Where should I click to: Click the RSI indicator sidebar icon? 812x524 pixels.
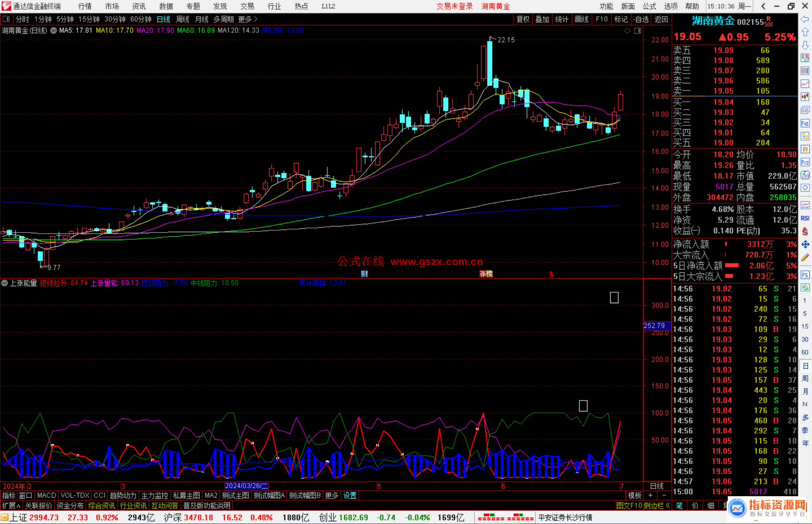coord(805,218)
